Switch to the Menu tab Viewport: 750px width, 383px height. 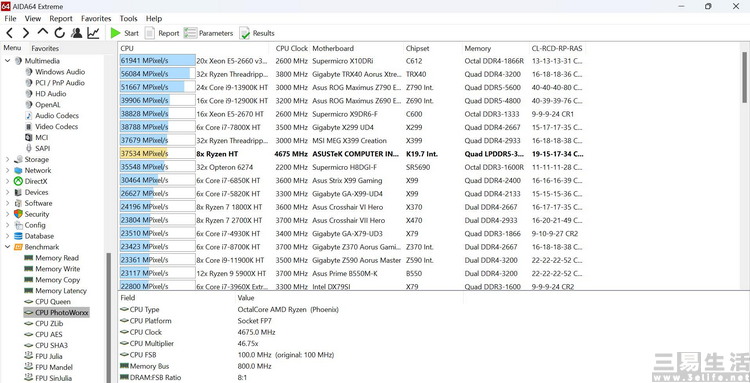coord(12,48)
